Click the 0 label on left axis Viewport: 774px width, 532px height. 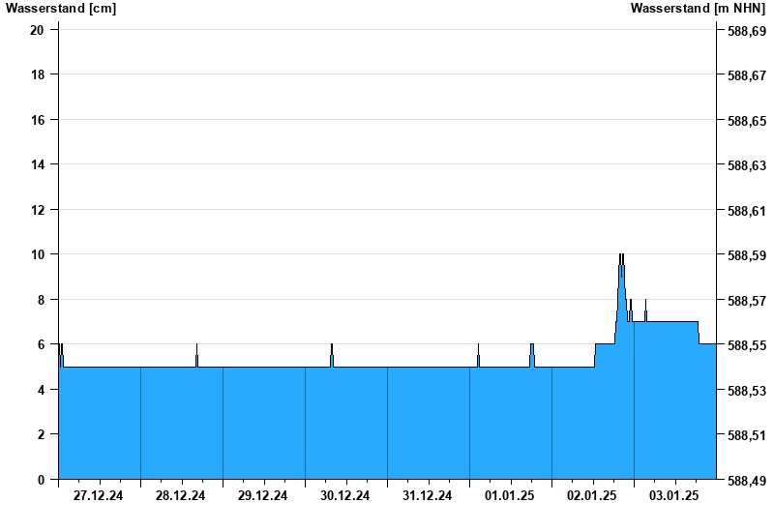pyautogui.click(x=41, y=480)
